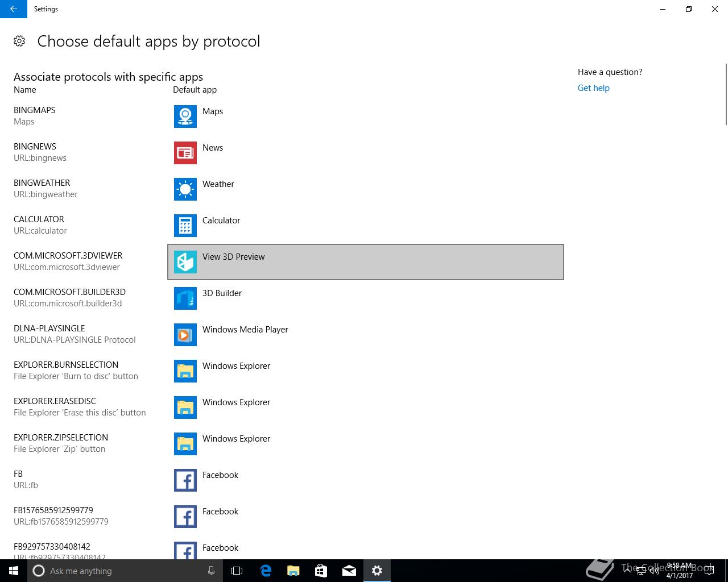This screenshot has width=728, height=582.
Task: Change default app labeled Weather
Action: tap(218, 184)
